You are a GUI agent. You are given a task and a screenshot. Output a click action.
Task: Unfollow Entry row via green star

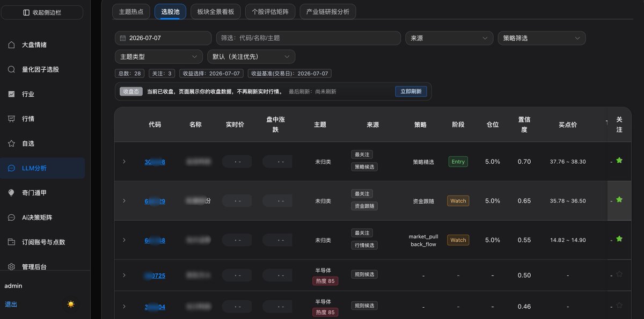tap(619, 160)
